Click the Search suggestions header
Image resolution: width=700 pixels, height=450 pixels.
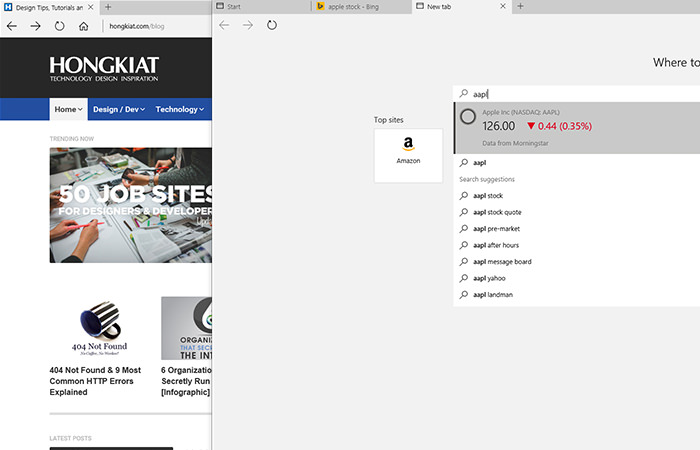click(x=487, y=179)
